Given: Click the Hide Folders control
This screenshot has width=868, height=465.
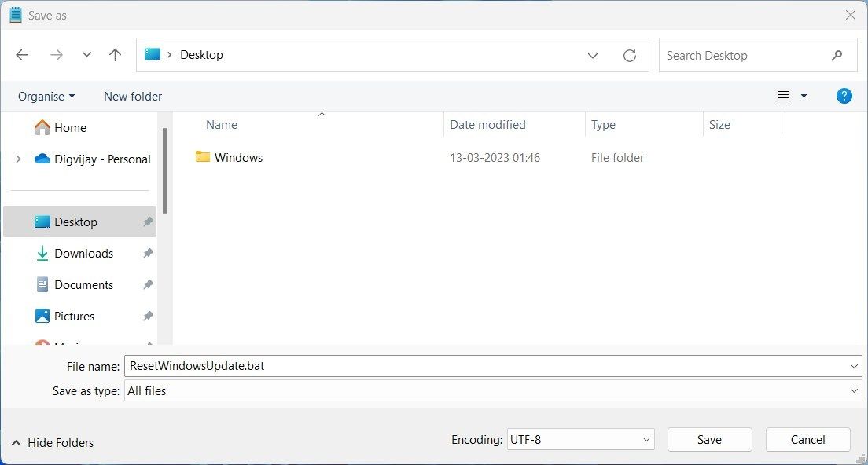Looking at the screenshot, I should coord(52,442).
